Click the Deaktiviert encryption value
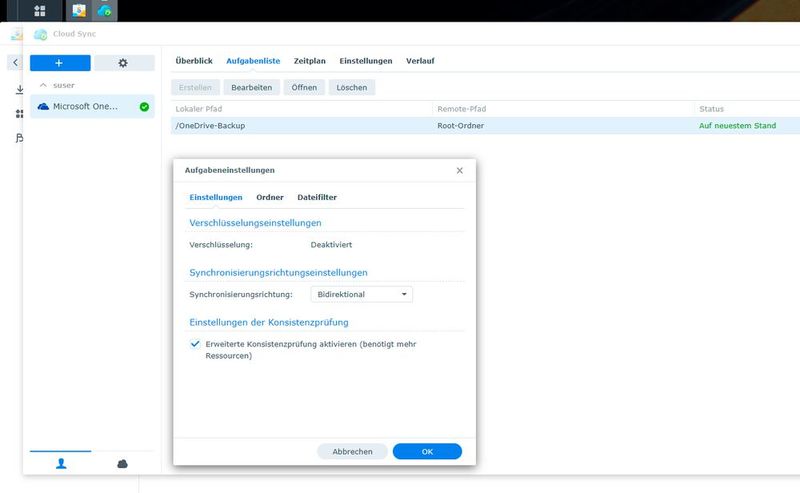This screenshot has height=493, width=800. click(331, 245)
